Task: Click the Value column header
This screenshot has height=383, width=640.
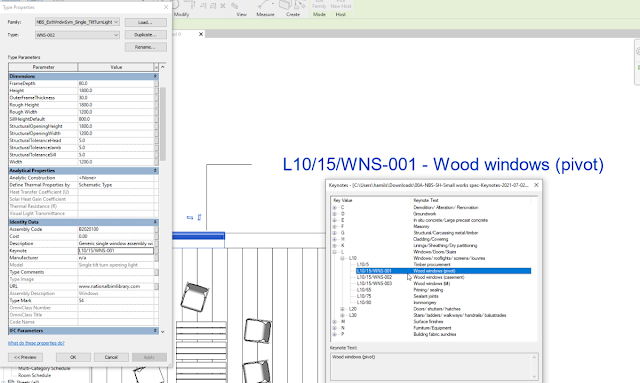Action: click(x=116, y=67)
